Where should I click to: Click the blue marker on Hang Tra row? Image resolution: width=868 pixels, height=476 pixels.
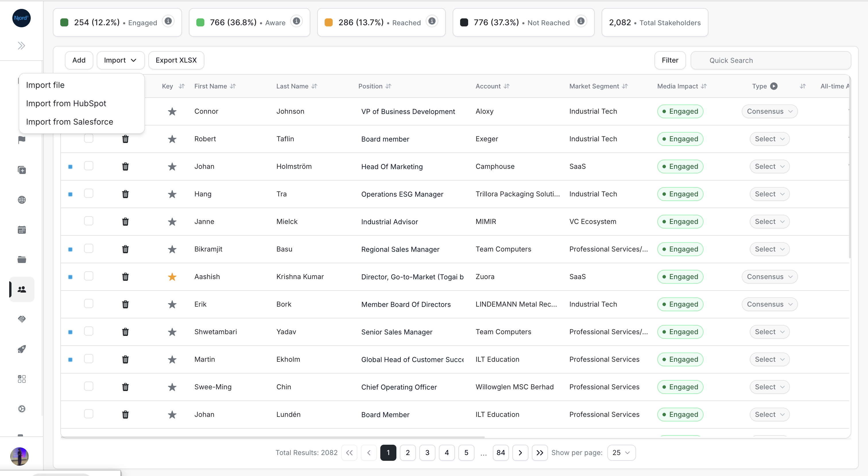(70, 194)
